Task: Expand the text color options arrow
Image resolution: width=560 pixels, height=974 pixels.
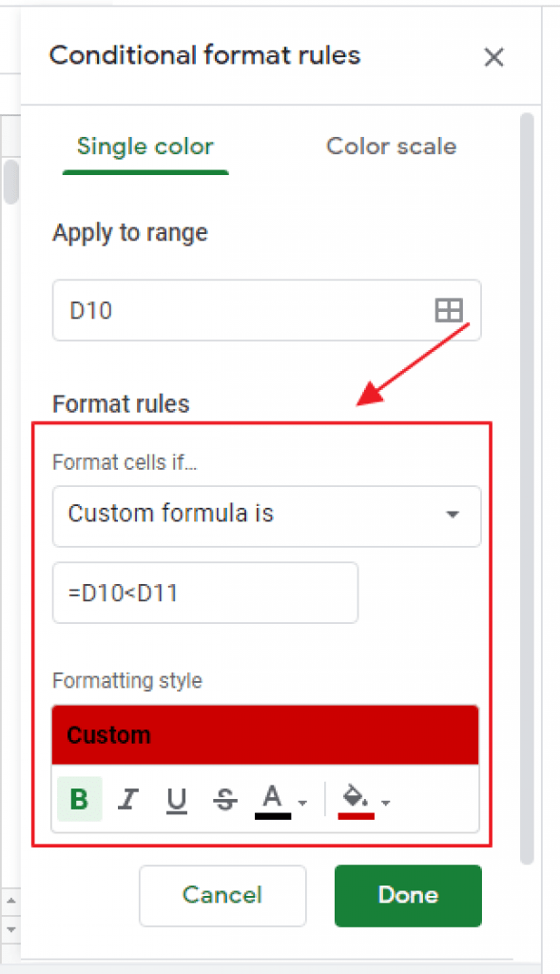Action: 302,804
